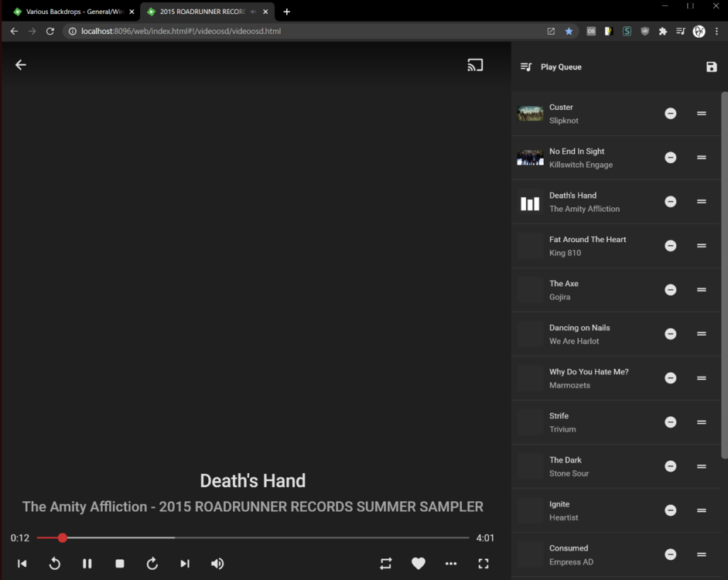This screenshot has height=580, width=728.
Task: Skip to the next track
Action: pyautogui.click(x=185, y=563)
